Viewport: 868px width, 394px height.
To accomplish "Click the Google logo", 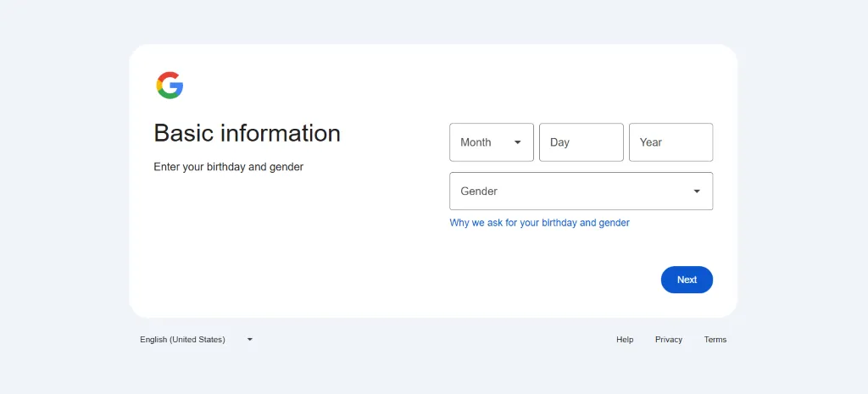I will click(170, 85).
